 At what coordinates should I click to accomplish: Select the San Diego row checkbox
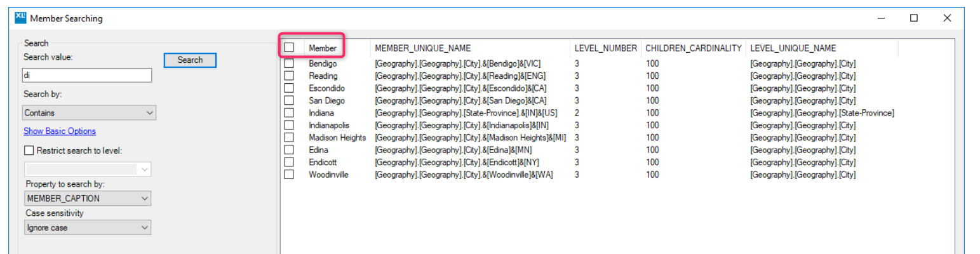pos(289,100)
